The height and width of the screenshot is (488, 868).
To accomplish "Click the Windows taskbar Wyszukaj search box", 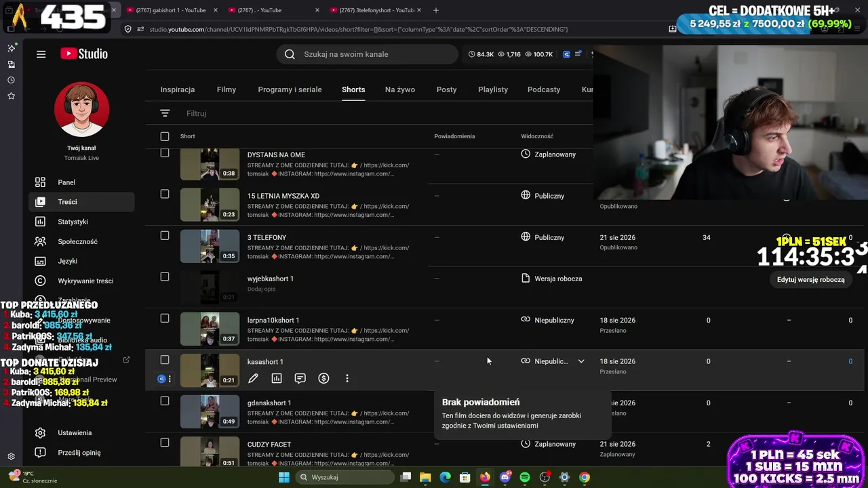I will pyautogui.click(x=345, y=477).
